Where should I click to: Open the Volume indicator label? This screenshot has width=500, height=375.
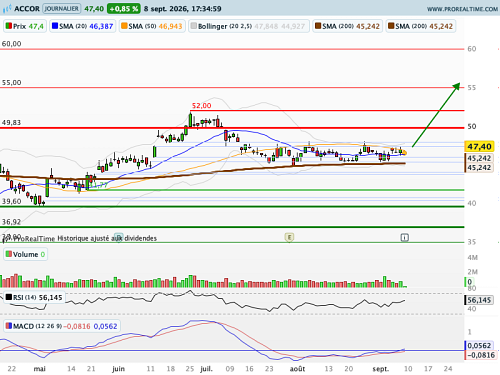tap(25, 254)
